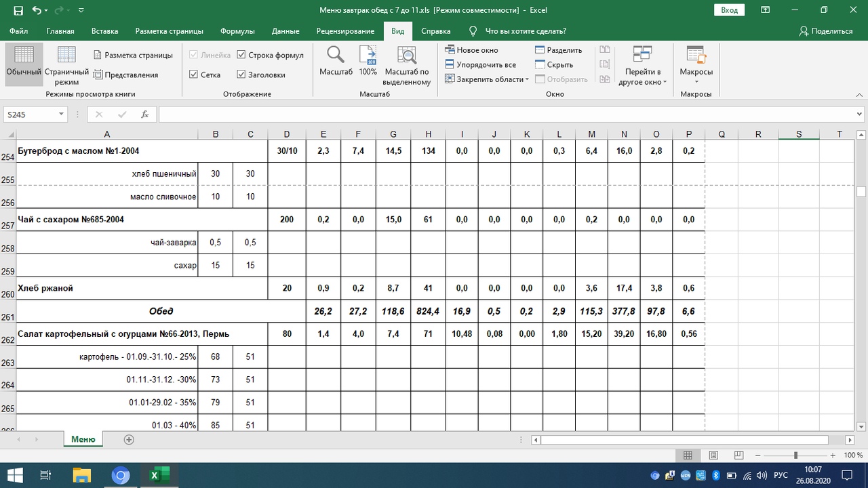Switch to Normal (Обычный) view mode
868x488 pixels.
(x=24, y=64)
